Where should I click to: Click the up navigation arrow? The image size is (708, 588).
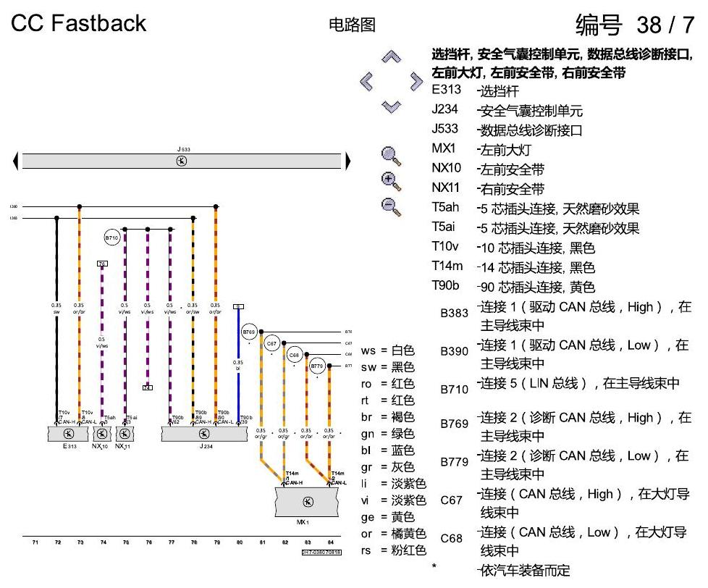coord(391,57)
